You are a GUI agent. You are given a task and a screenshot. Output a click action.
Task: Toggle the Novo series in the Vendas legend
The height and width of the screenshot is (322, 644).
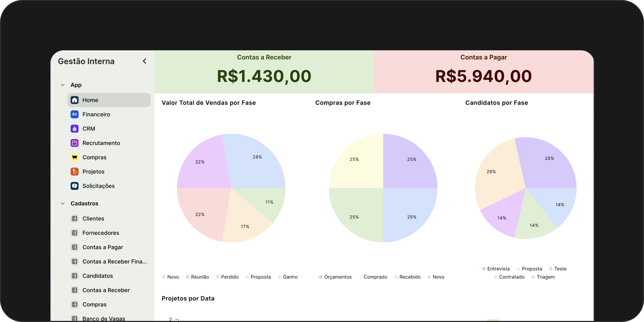click(171, 277)
